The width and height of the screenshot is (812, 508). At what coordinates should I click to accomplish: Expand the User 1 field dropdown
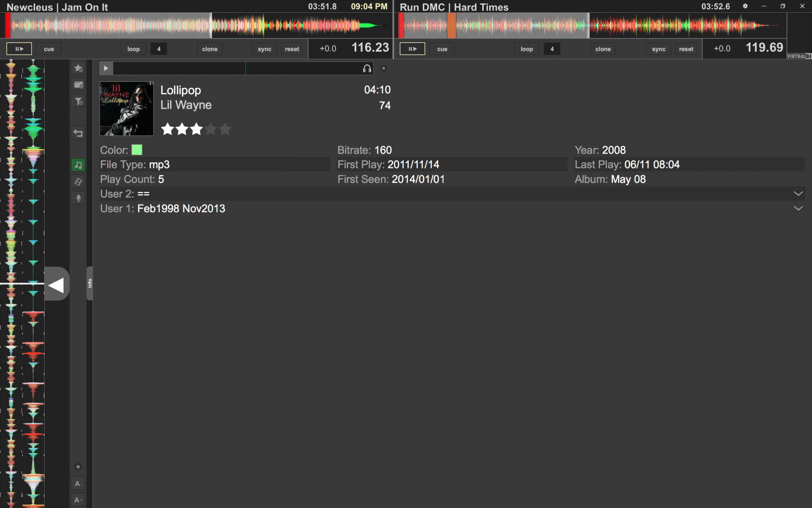(x=798, y=208)
